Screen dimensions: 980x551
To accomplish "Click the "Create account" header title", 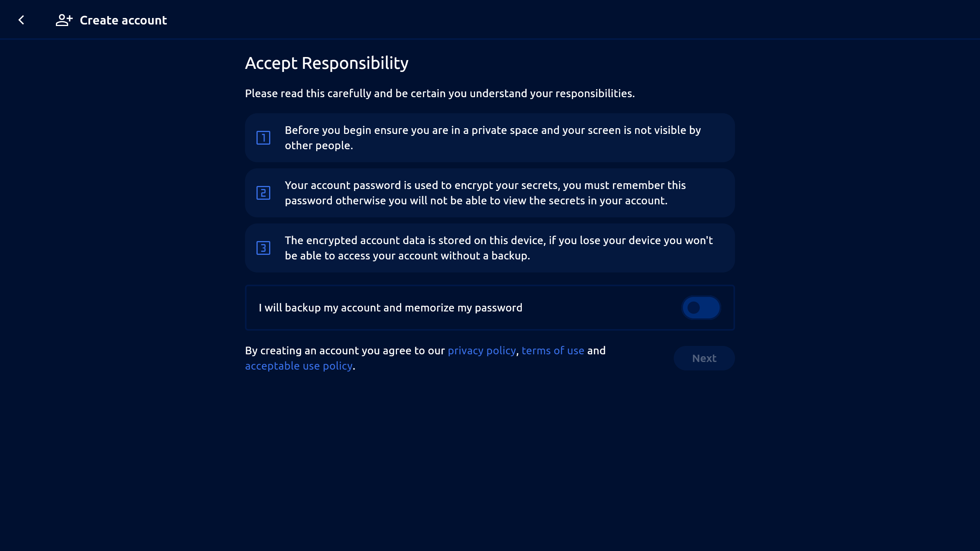I will tap(123, 20).
